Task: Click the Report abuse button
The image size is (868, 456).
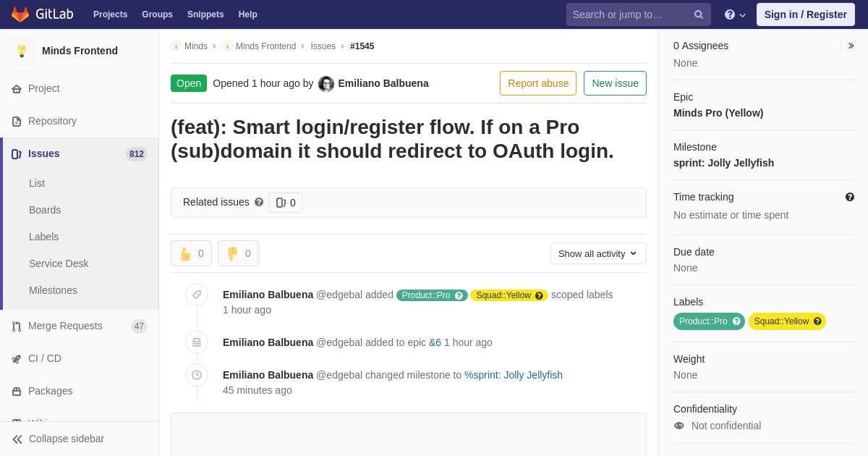Action: pos(538,83)
